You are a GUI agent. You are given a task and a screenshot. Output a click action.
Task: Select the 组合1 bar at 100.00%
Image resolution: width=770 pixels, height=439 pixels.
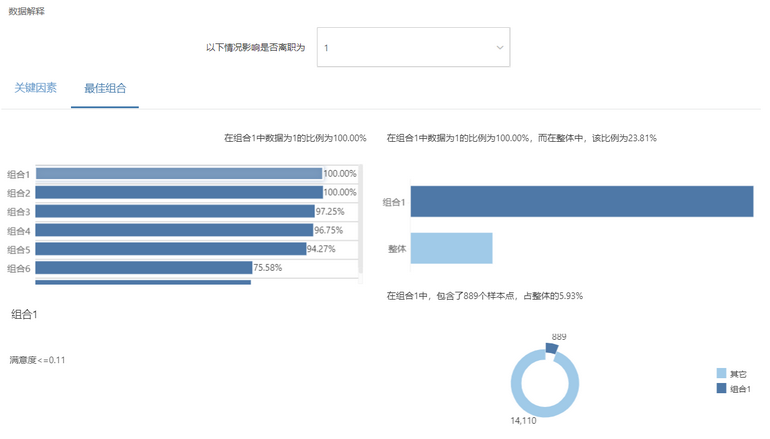click(x=179, y=173)
